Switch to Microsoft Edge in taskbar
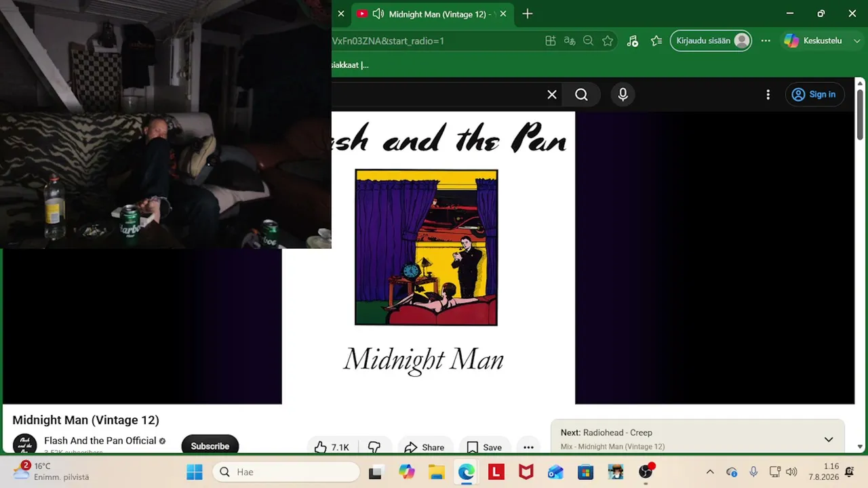The image size is (868, 488). click(x=467, y=472)
